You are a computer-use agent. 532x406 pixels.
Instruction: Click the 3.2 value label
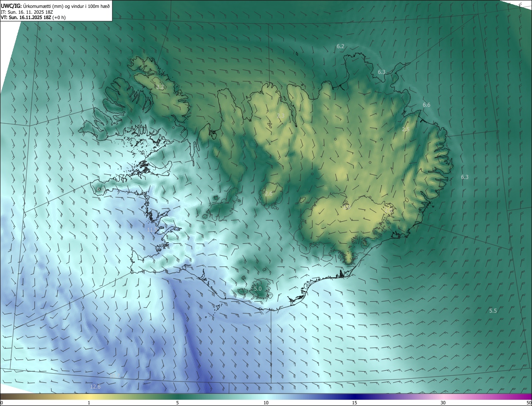click(160, 87)
